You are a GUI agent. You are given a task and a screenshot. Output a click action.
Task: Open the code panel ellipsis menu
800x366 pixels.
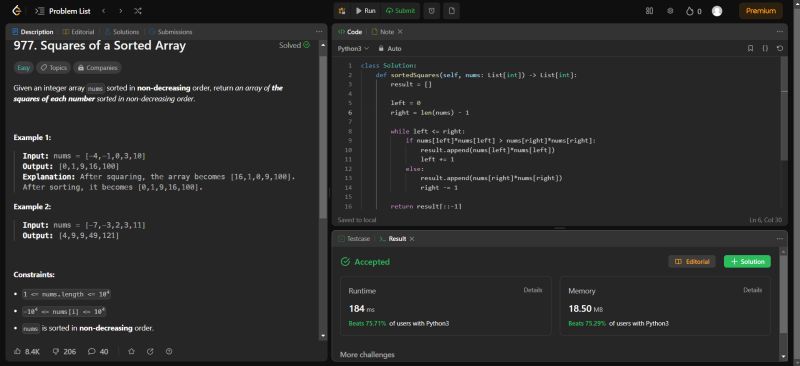[779, 32]
